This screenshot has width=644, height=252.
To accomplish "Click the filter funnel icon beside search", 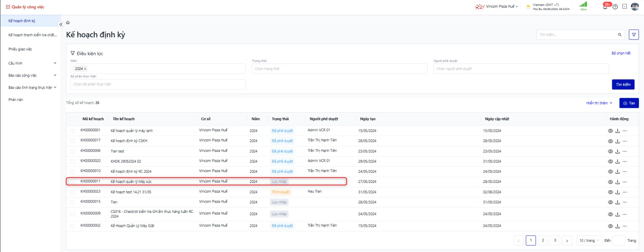I will (634, 35).
